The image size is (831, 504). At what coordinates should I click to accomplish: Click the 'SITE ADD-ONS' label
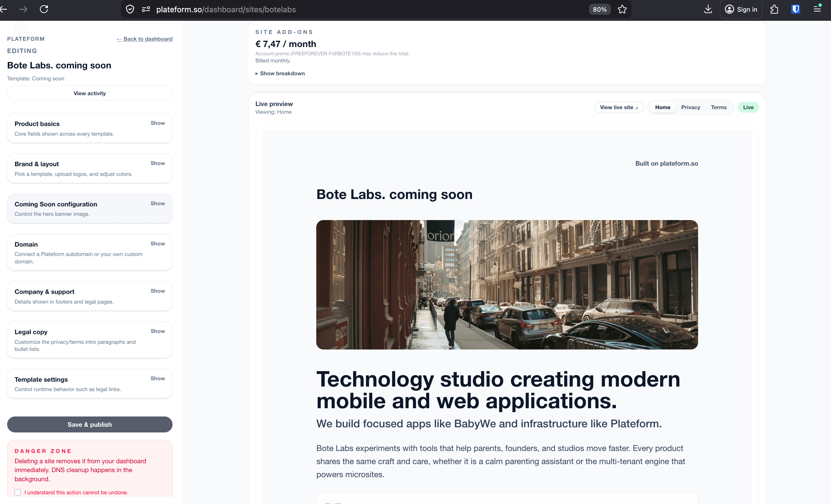[x=284, y=32]
